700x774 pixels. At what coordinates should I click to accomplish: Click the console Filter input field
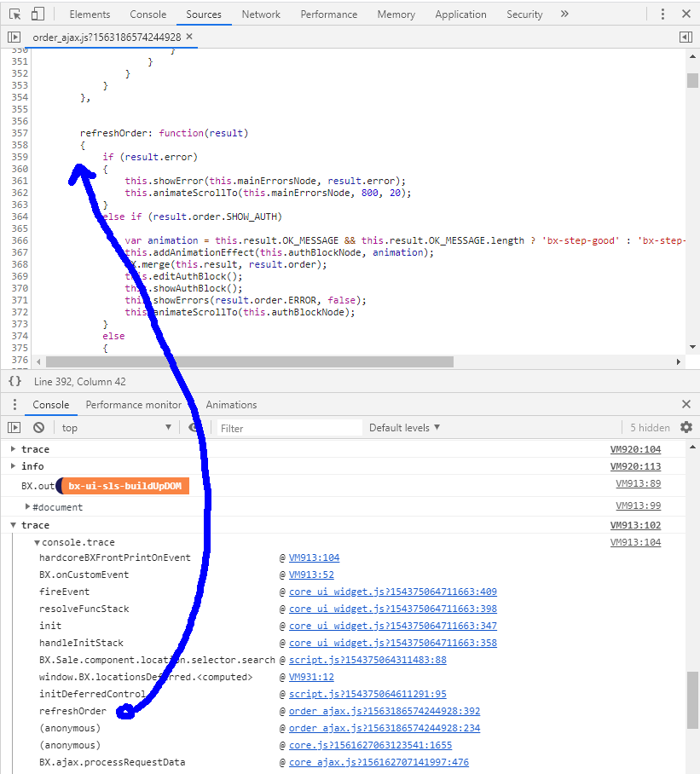point(288,428)
